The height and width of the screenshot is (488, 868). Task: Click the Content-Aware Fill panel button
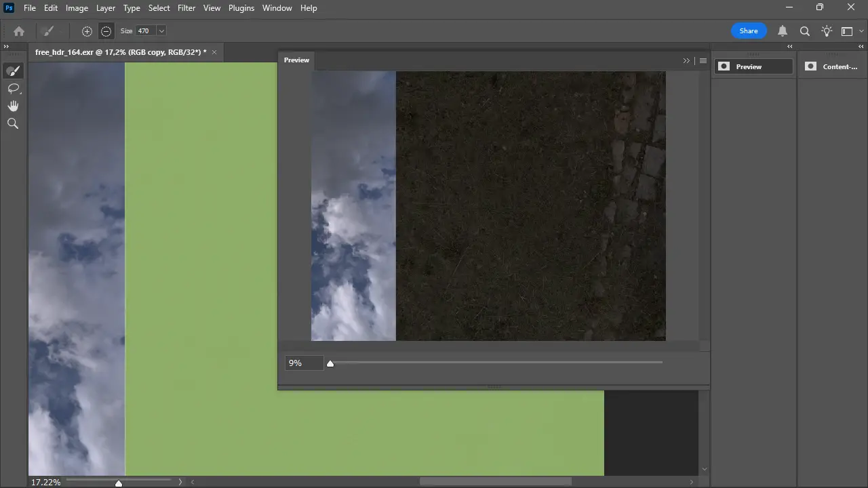(x=832, y=66)
